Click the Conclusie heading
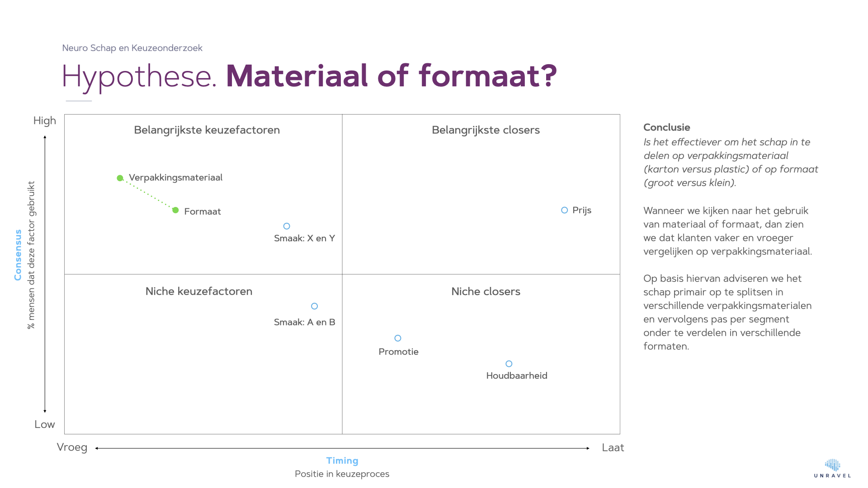Screen dimensions: 868x488 tap(666, 127)
